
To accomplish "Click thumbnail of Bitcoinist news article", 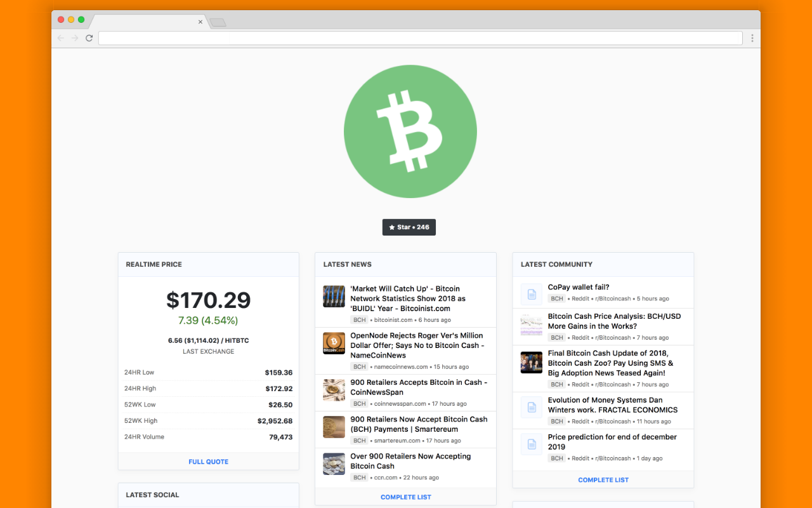I will coord(334,296).
